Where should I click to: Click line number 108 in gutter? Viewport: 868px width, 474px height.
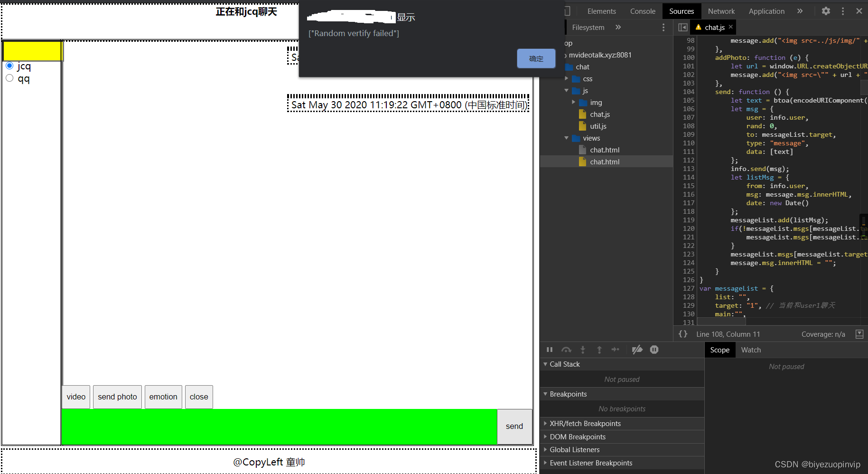point(689,126)
